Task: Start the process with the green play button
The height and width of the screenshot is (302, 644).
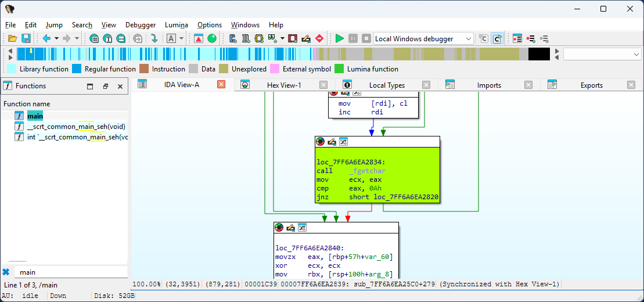Action: (x=340, y=38)
